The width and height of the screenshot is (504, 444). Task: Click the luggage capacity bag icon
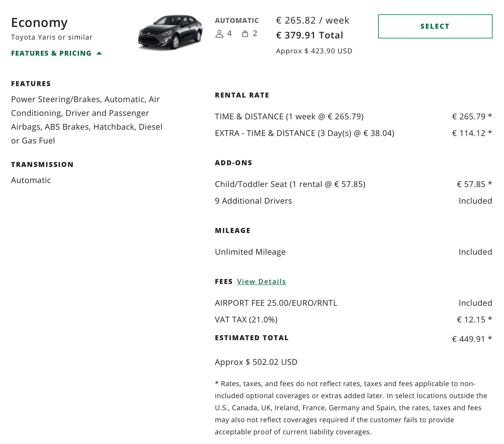point(245,34)
